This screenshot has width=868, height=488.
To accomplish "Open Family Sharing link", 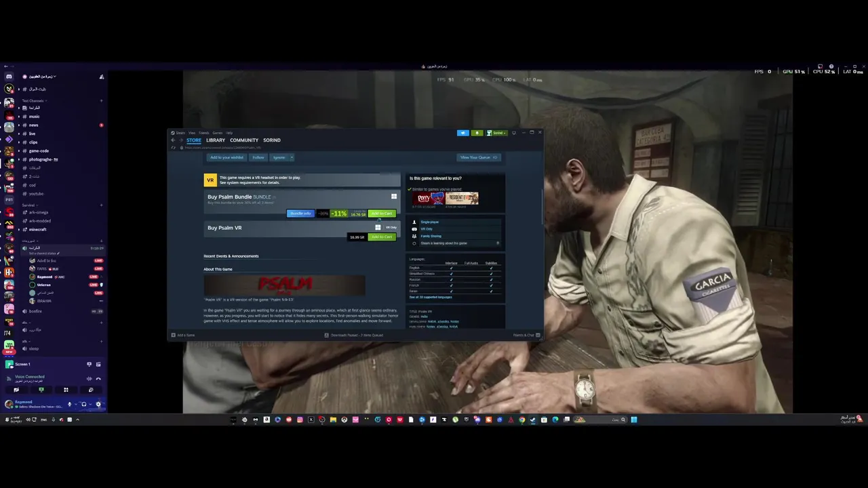I will tap(431, 236).
